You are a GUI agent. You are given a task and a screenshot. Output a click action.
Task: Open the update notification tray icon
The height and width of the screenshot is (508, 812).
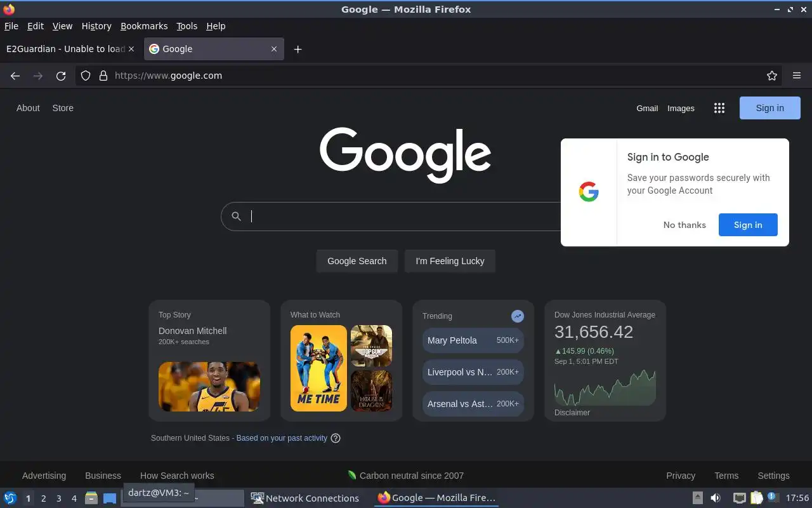click(772, 497)
